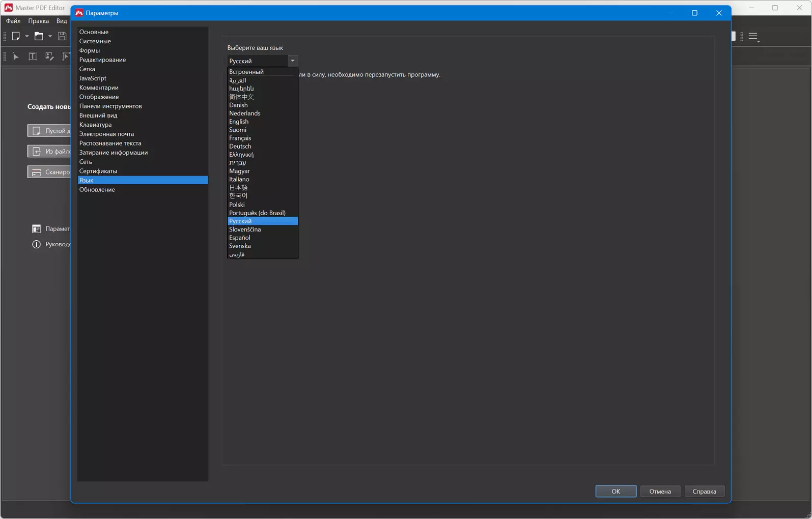Click the Open folder toolbar icon
This screenshot has height=519, width=812.
(x=39, y=36)
